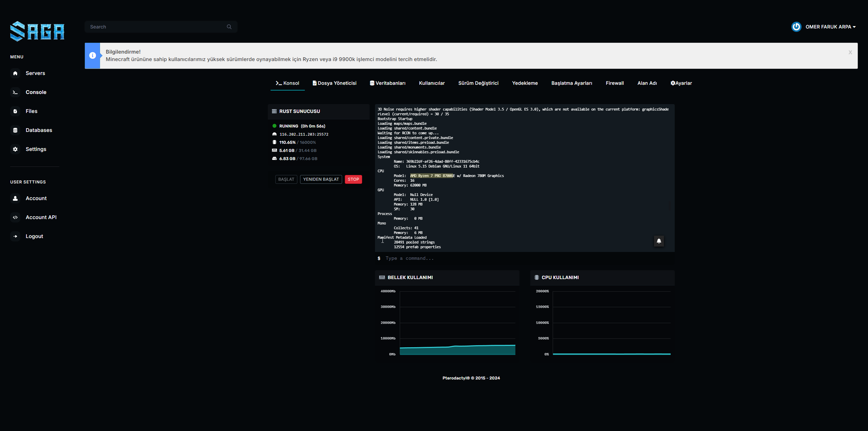
Task: Focus the Type a command console input
Action: pyautogui.click(x=525, y=258)
